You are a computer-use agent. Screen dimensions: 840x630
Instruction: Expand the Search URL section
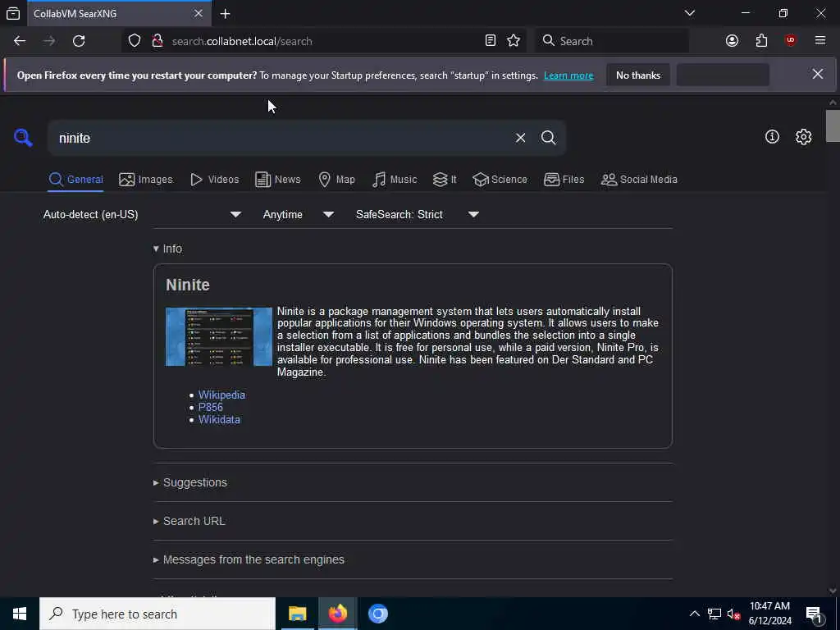point(189,521)
